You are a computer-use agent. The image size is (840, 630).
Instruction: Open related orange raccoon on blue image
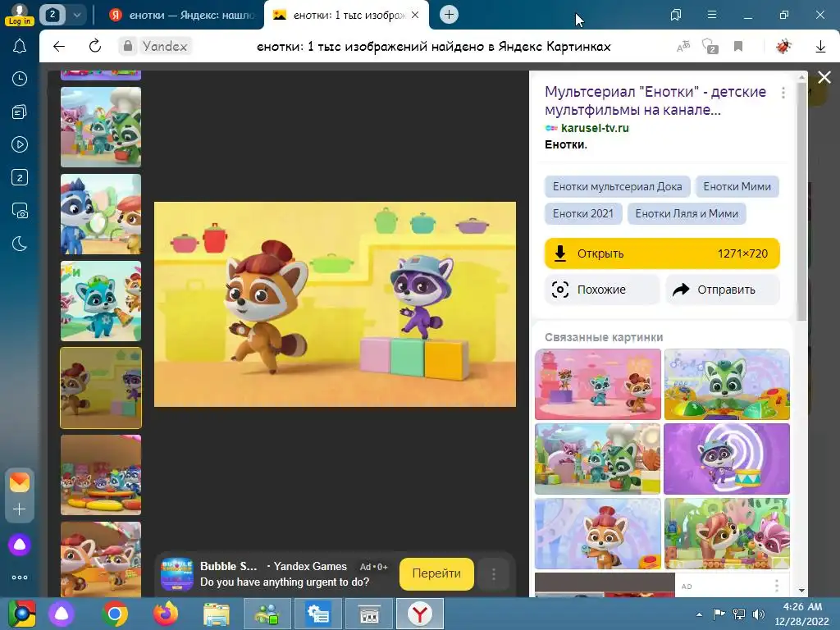click(598, 533)
